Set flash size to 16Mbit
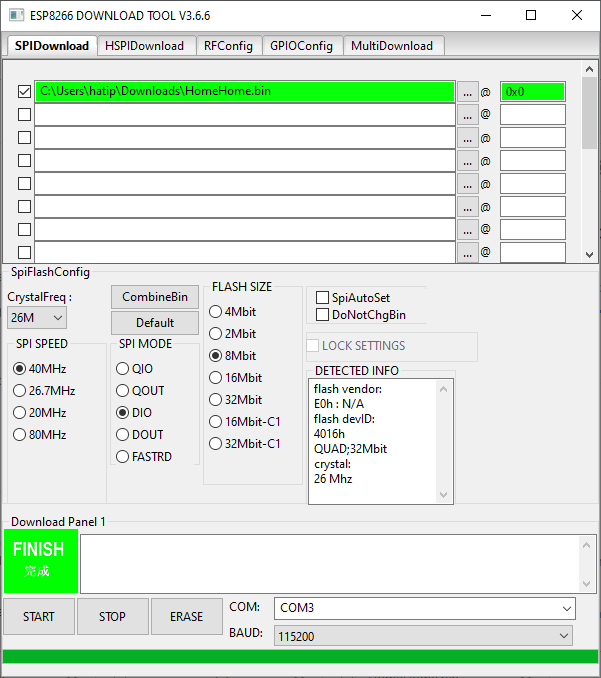The height and width of the screenshot is (678, 601). (x=236, y=378)
